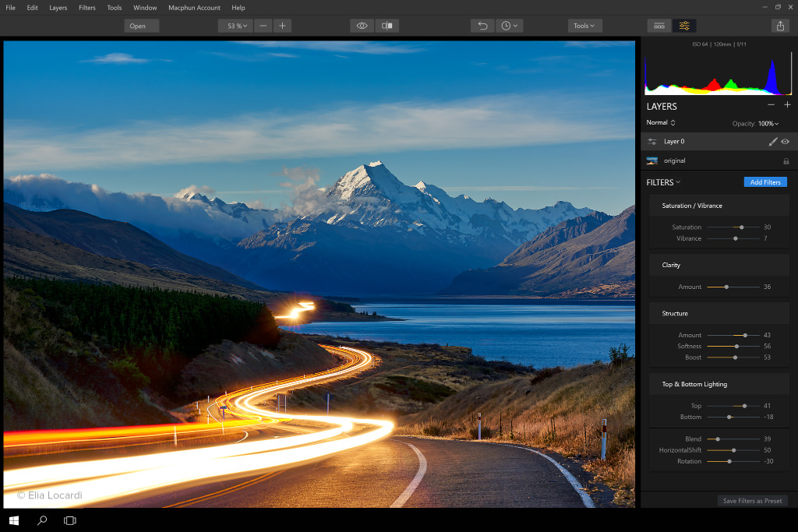Image resolution: width=798 pixels, height=532 pixels.
Task: Select the original layer thumbnail
Action: coord(652,160)
